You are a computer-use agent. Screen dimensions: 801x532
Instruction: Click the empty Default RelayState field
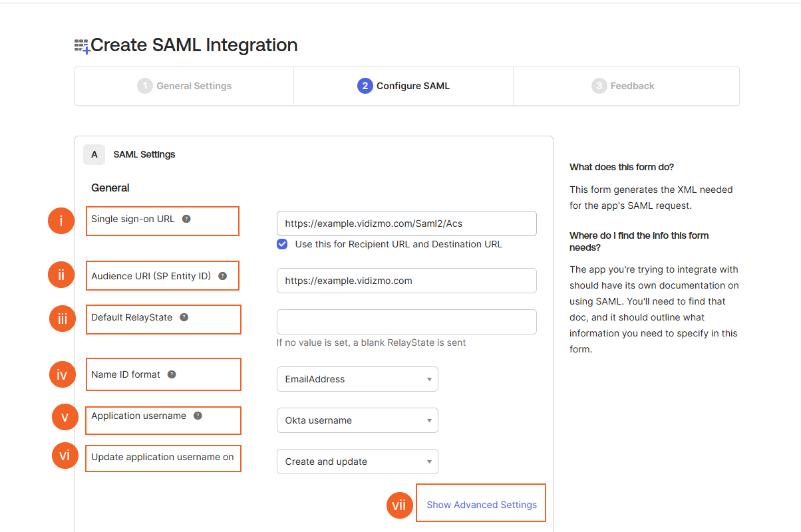(x=406, y=322)
